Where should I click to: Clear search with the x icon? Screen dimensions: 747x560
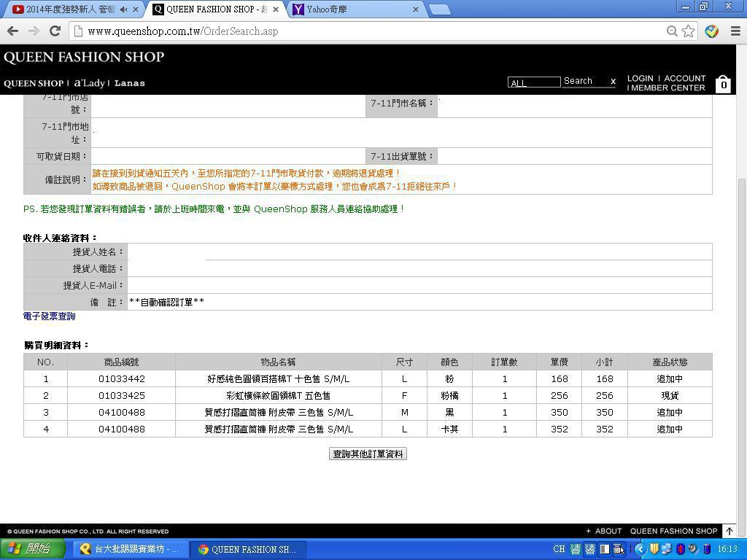(613, 82)
